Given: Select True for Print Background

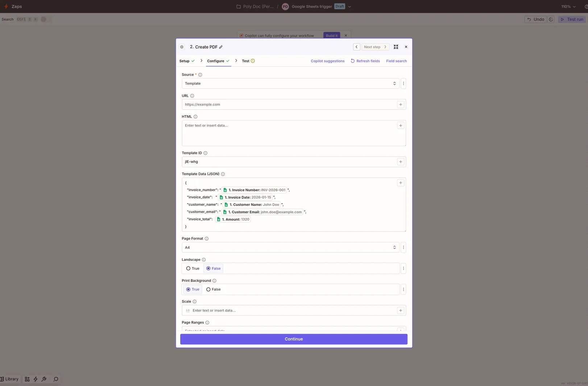Looking at the screenshot, I should (x=193, y=289).
